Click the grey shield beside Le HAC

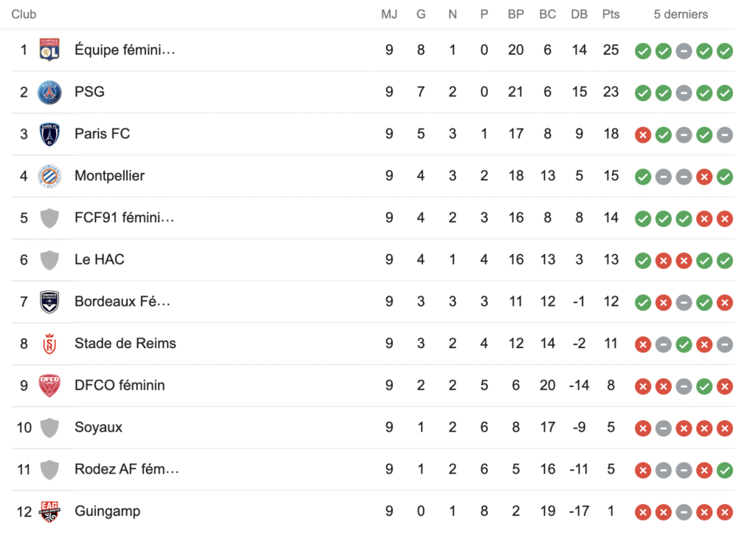click(49, 260)
